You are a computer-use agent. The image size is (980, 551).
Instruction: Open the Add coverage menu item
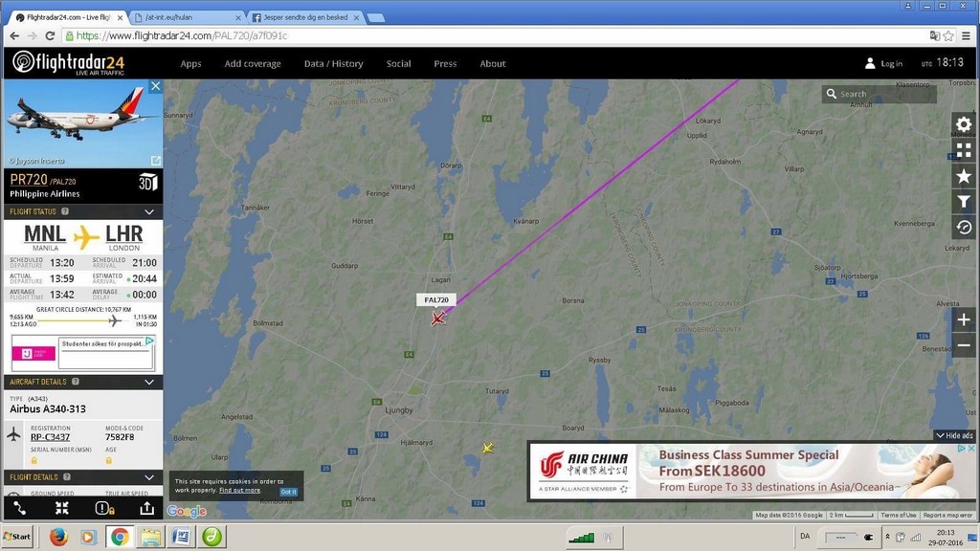(x=253, y=64)
